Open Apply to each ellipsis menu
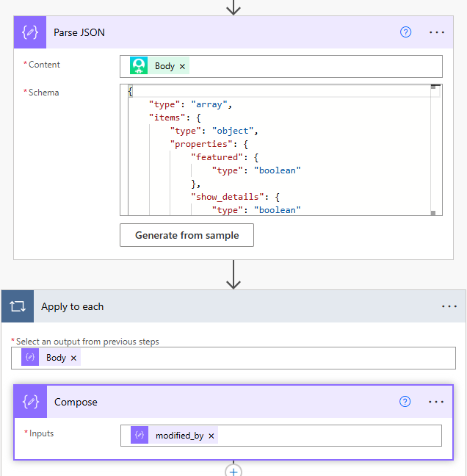This screenshot has height=476, width=467. pos(449,306)
